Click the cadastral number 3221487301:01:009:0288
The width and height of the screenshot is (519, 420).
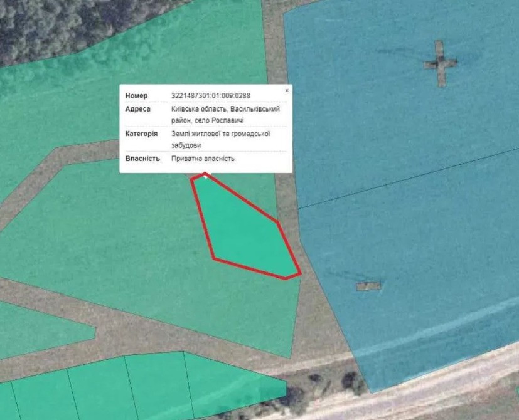tap(210, 96)
